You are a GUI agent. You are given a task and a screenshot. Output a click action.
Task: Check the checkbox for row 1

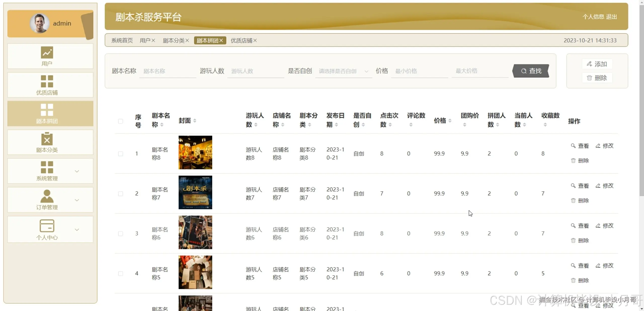(120, 154)
